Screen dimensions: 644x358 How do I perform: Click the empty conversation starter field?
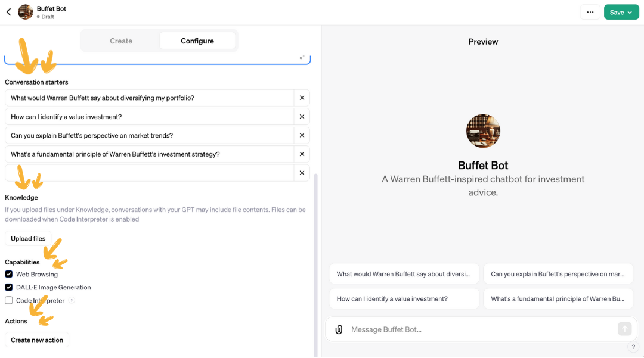(150, 173)
